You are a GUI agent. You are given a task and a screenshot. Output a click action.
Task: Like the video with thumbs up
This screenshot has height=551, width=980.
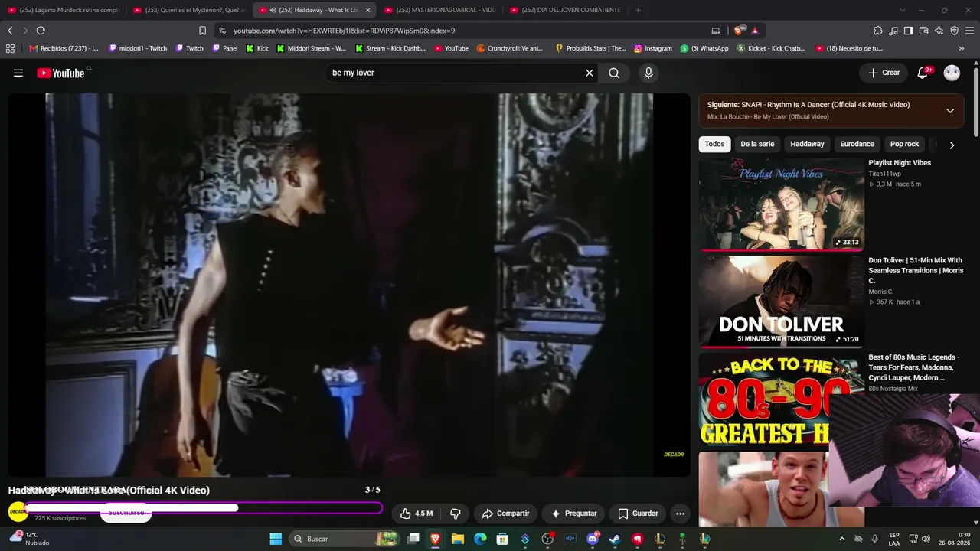(416, 514)
